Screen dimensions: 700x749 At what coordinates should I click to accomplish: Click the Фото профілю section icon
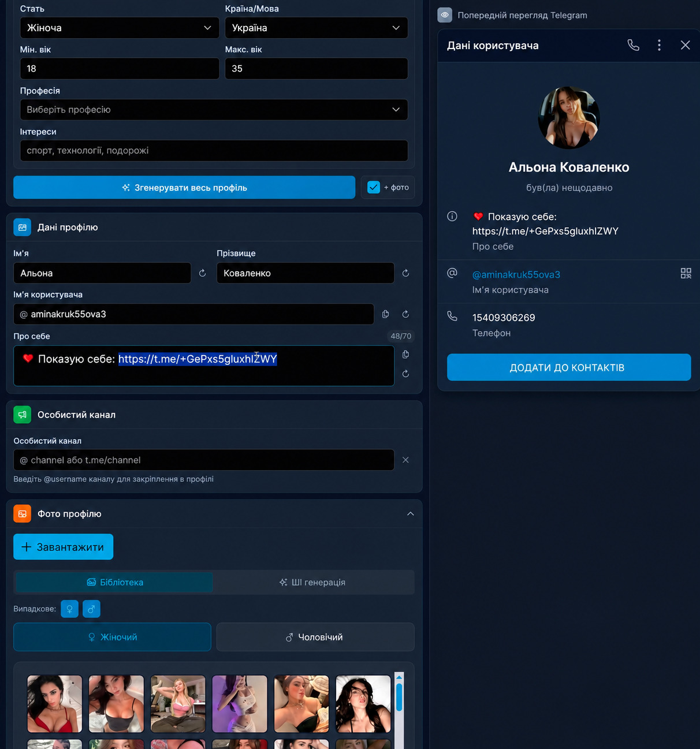tap(22, 514)
